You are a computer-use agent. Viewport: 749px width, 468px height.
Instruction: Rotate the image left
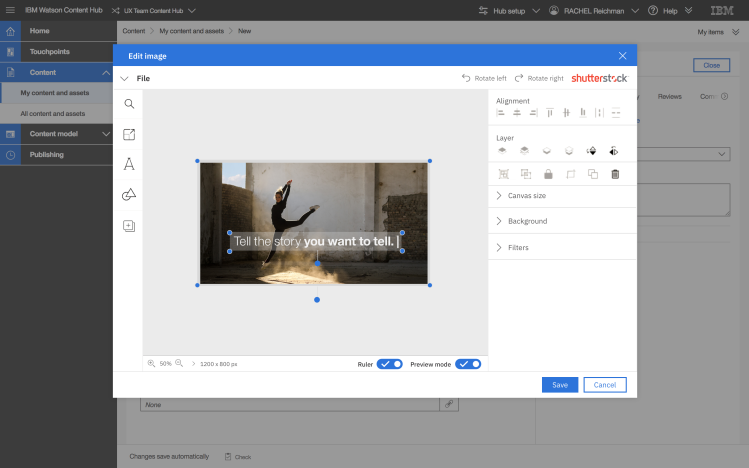tap(484, 78)
